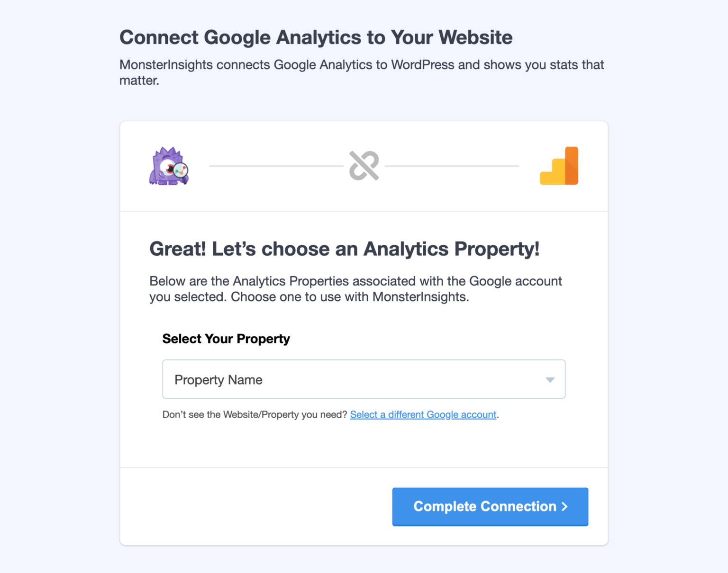728x573 pixels.
Task: Click Select a different Google account link
Action: click(x=423, y=414)
